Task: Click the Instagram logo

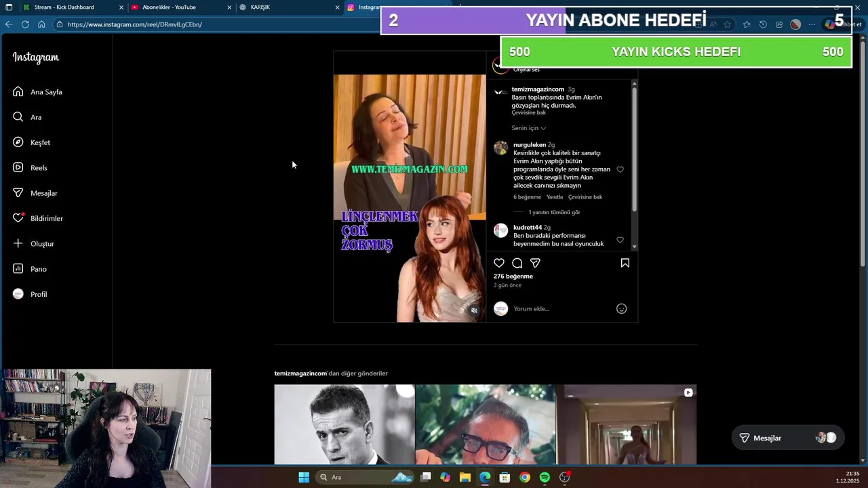Action: (x=36, y=58)
